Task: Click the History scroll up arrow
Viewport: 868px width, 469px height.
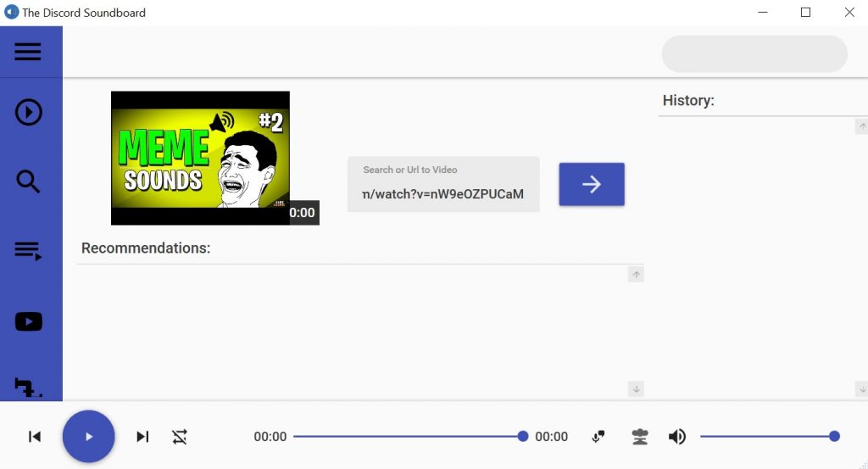Action: 862,126
